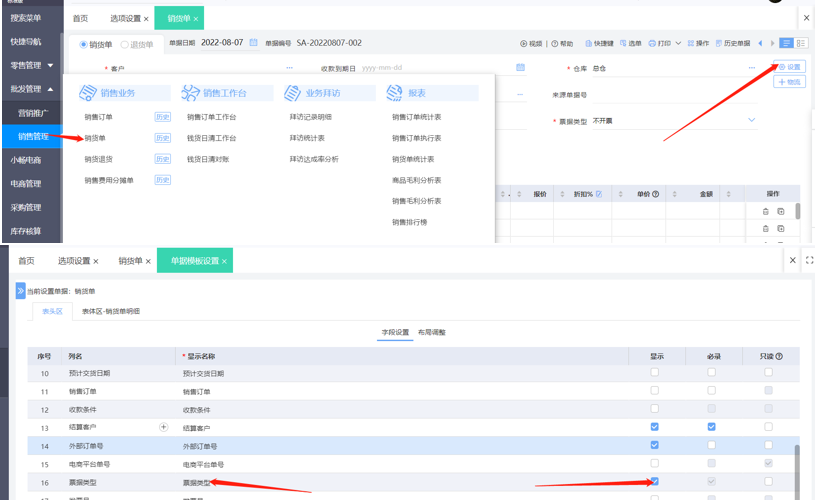Click the 打印 print icon
815x500 pixels.
(x=653, y=44)
